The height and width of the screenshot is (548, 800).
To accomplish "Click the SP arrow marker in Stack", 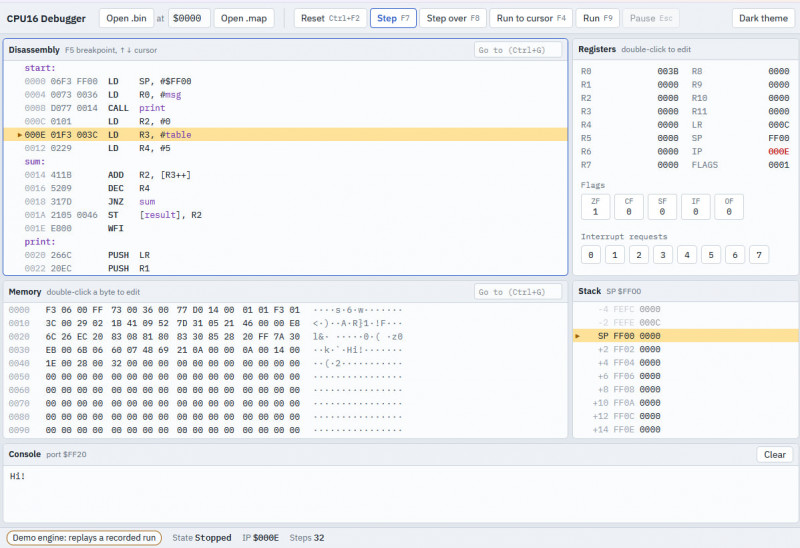I will [x=578, y=336].
